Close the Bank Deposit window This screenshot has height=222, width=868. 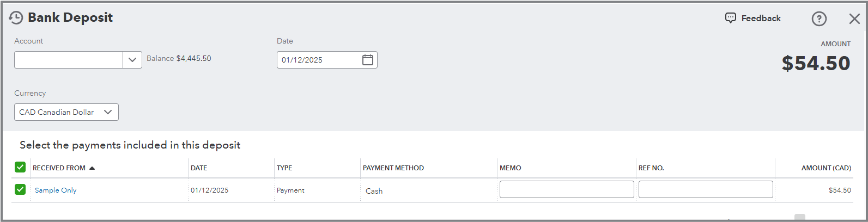[854, 18]
